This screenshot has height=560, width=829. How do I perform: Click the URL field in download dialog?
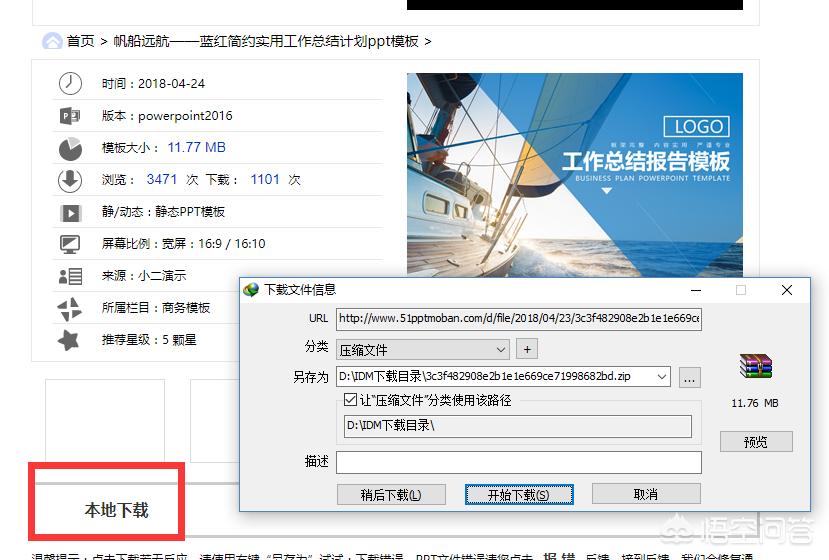[519, 318]
